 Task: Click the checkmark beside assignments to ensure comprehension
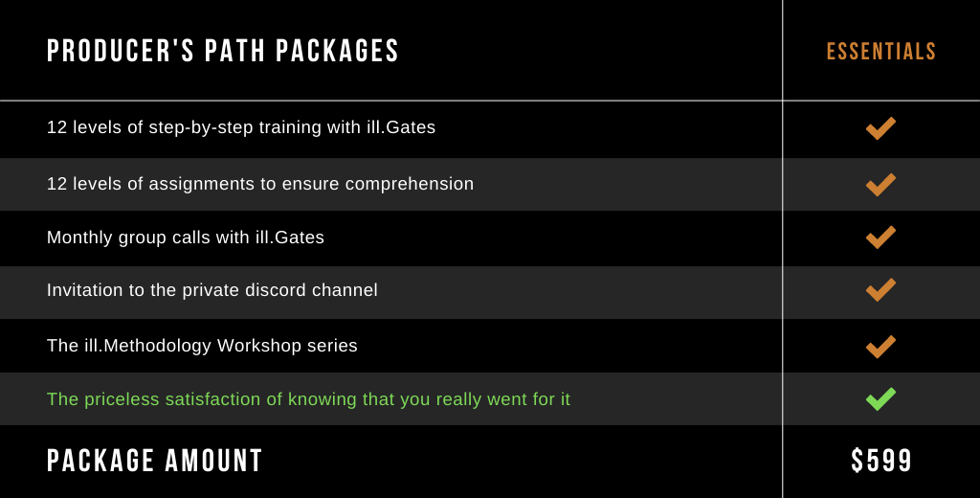pyautogui.click(x=880, y=185)
